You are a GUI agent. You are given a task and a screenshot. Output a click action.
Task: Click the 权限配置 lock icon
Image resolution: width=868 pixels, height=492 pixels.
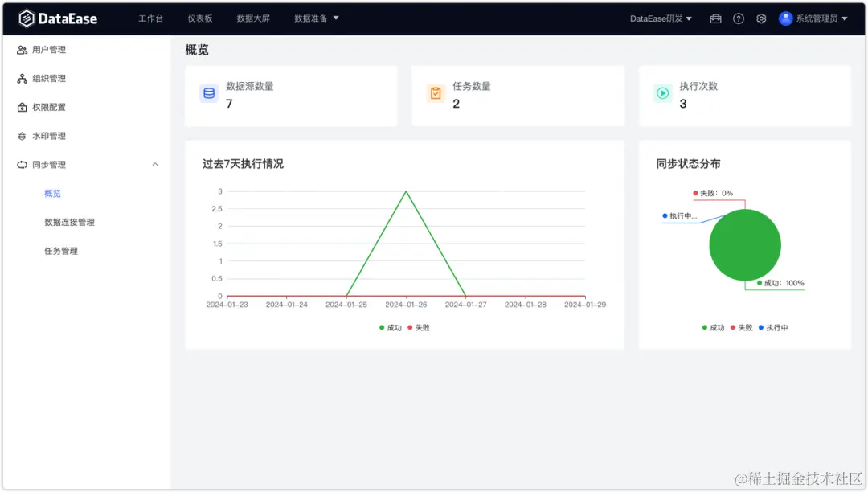22,108
